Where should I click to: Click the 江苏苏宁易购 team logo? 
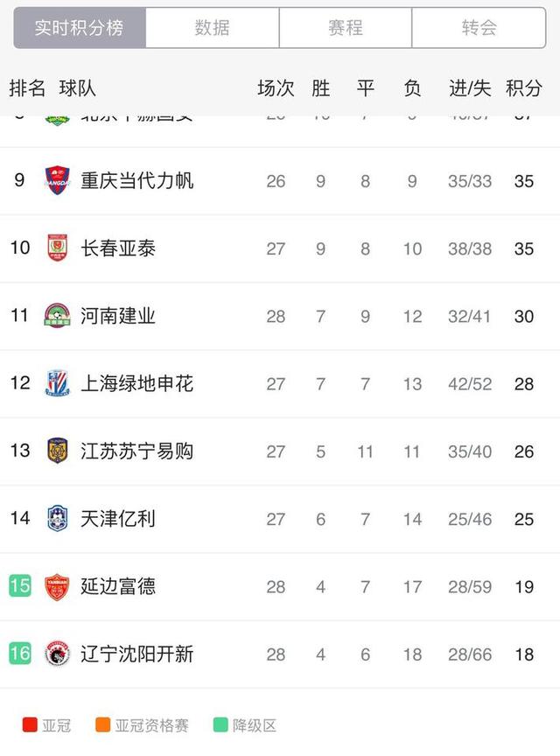point(57,451)
